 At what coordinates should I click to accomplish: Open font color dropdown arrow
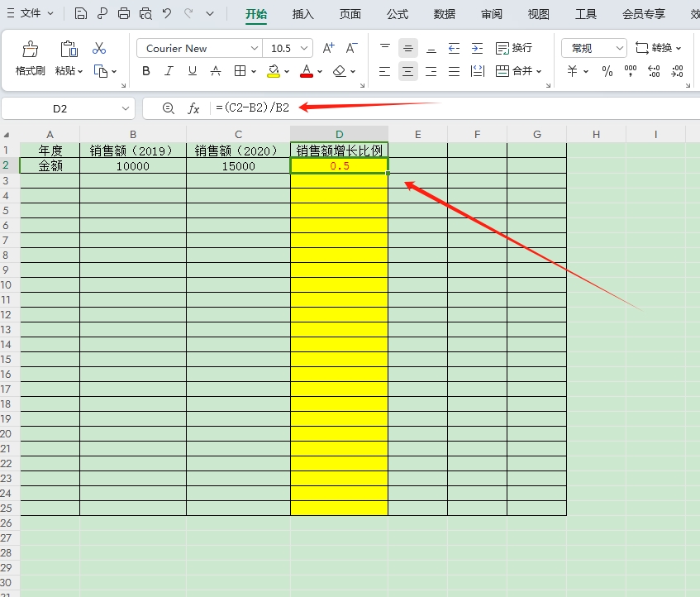click(x=320, y=71)
